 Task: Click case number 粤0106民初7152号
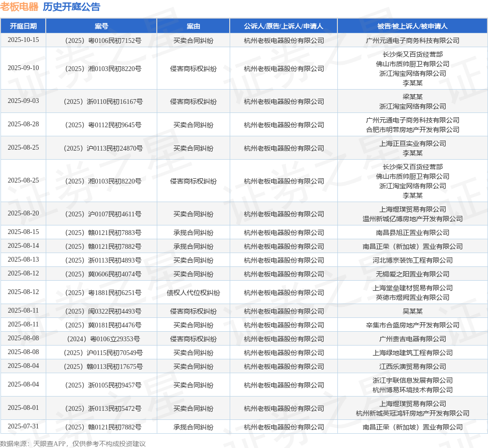[x=103, y=41]
